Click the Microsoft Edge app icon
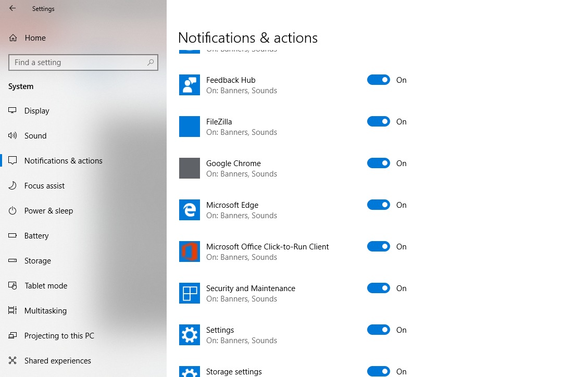Screen dimensions: 588x377 [x=190, y=209]
